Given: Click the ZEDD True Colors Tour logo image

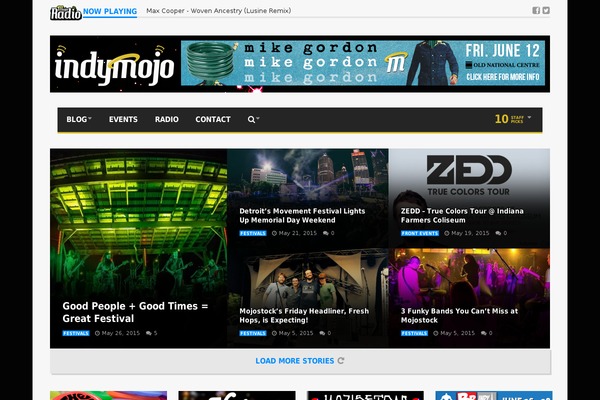Looking at the screenshot, I should [x=469, y=175].
